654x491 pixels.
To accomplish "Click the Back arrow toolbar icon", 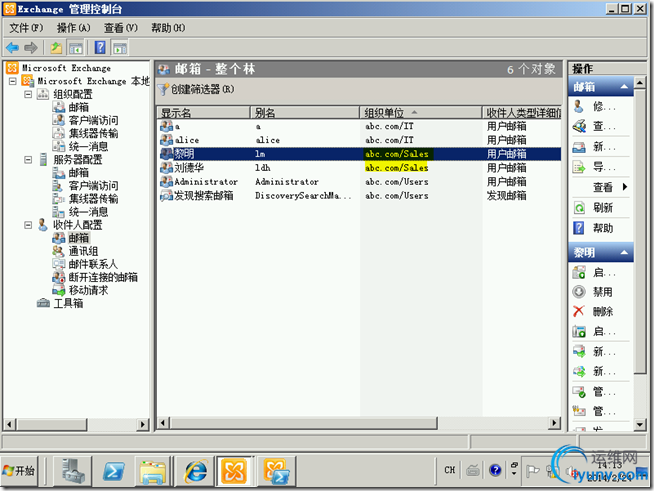I will 13,48.
